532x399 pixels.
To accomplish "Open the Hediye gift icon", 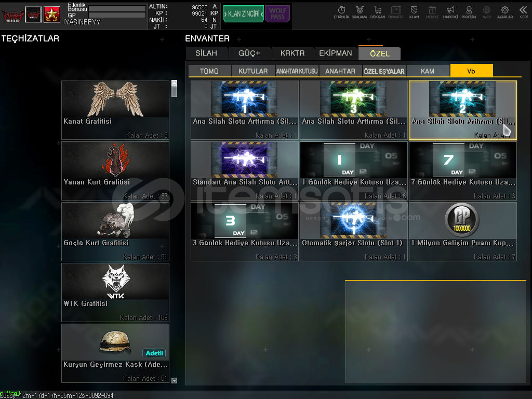I will point(432,12).
